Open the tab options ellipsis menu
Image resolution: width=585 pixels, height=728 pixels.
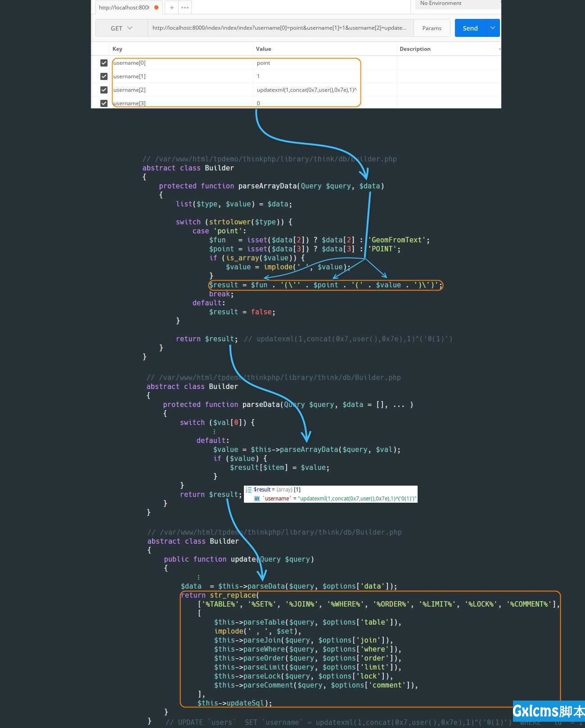point(185,8)
